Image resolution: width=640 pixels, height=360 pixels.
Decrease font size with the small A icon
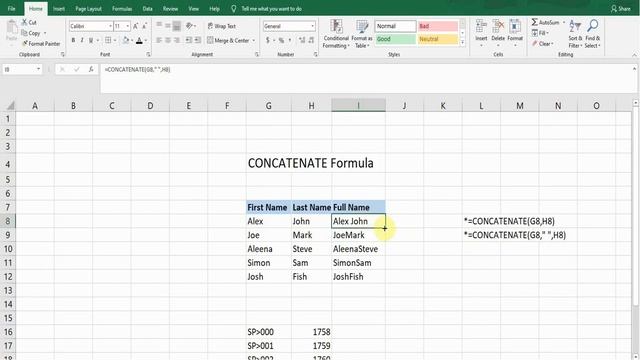[x=144, y=26]
